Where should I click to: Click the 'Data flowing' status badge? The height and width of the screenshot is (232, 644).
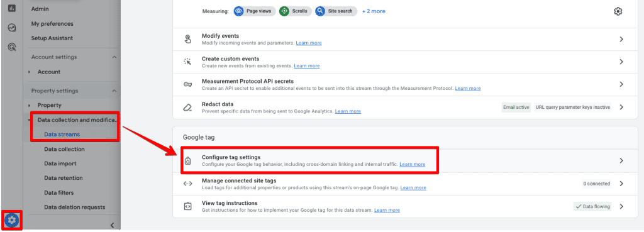click(x=592, y=207)
